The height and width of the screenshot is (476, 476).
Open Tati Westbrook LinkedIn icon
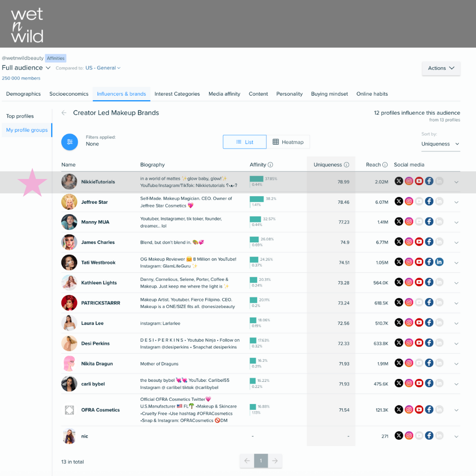point(439,262)
